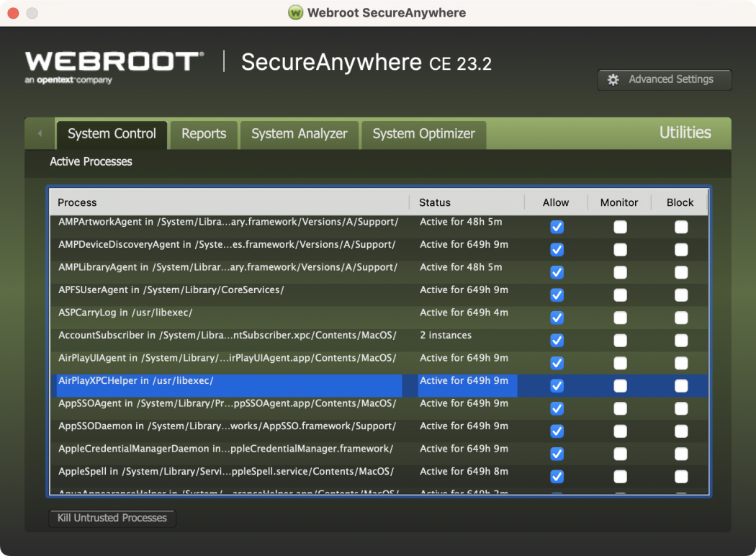756x556 pixels.
Task: Click the Monitor column header
Action: pos(619,202)
